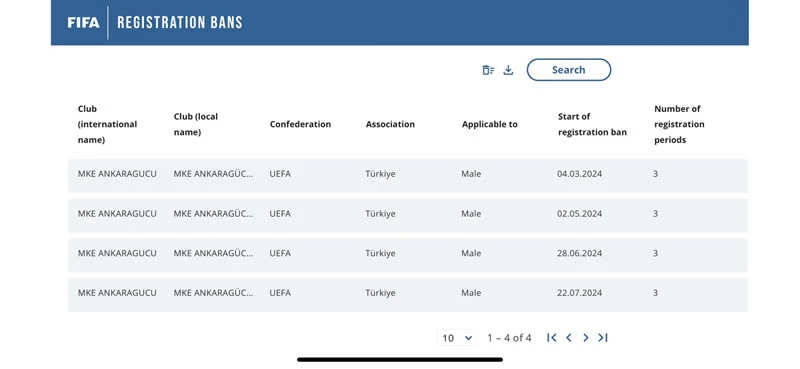The image size is (800, 369).
Task: Open the rows per page dropdown
Action: point(456,338)
